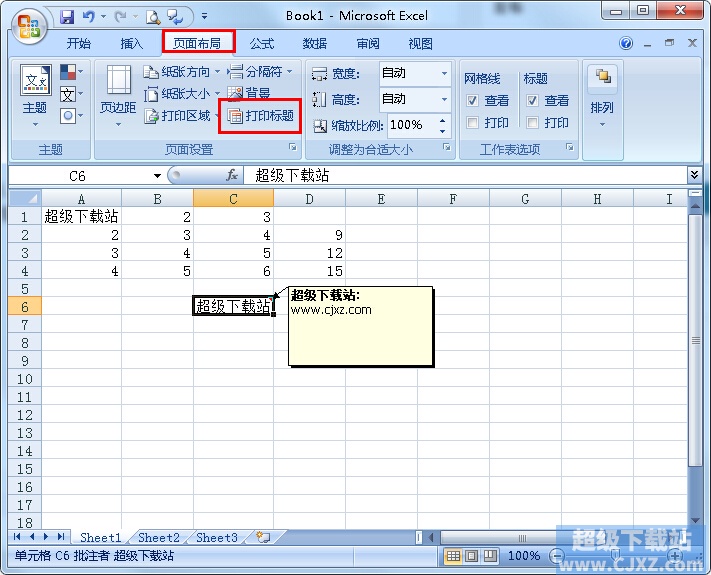This screenshot has width=711, height=575.
Task: Set the print area (打印区域)
Action: pyautogui.click(x=181, y=116)
